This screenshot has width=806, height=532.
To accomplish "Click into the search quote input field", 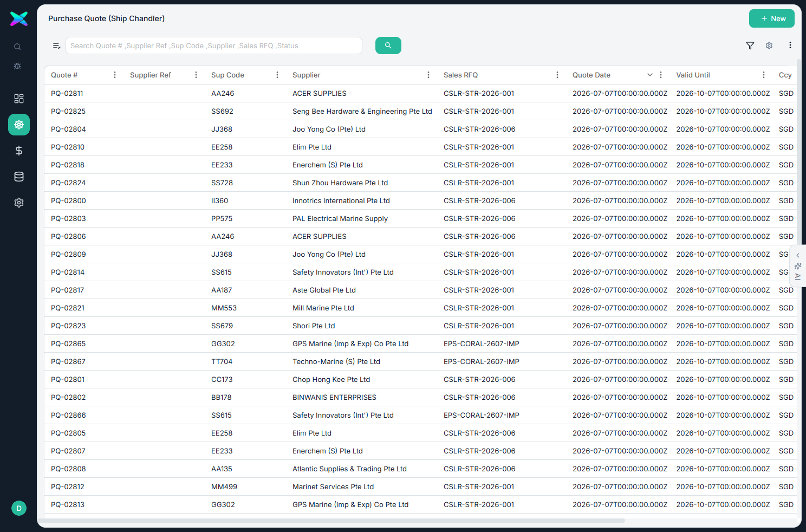I will 214,46.
